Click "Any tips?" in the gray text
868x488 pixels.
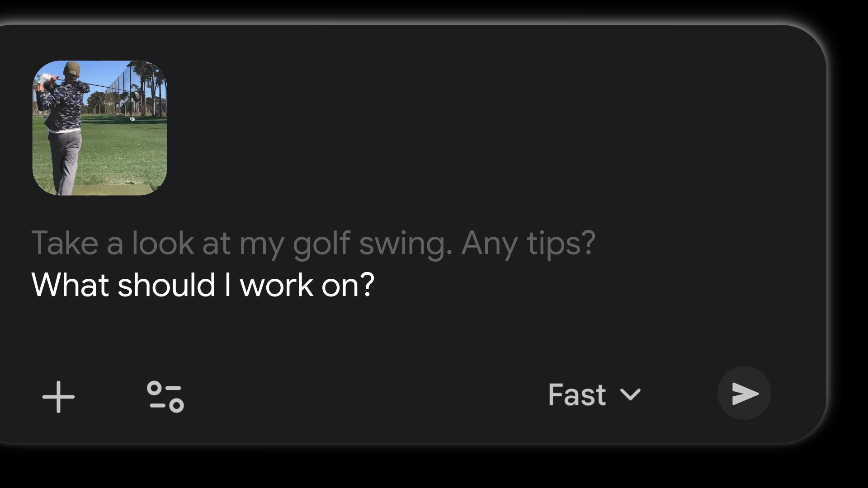pos(528,243)
